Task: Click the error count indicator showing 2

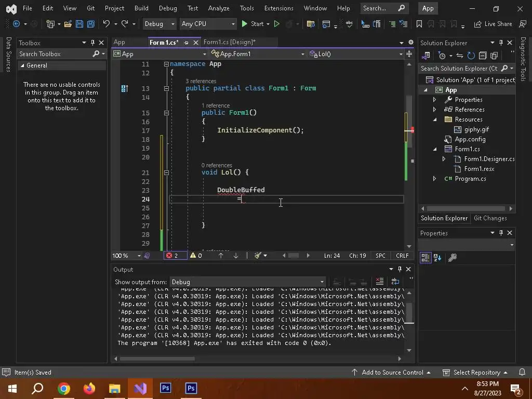Action: click(175, 256)
